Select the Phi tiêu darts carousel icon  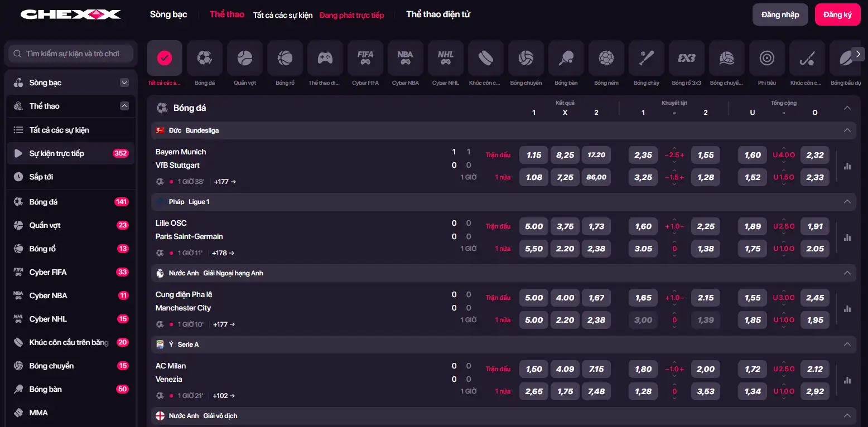767,58
